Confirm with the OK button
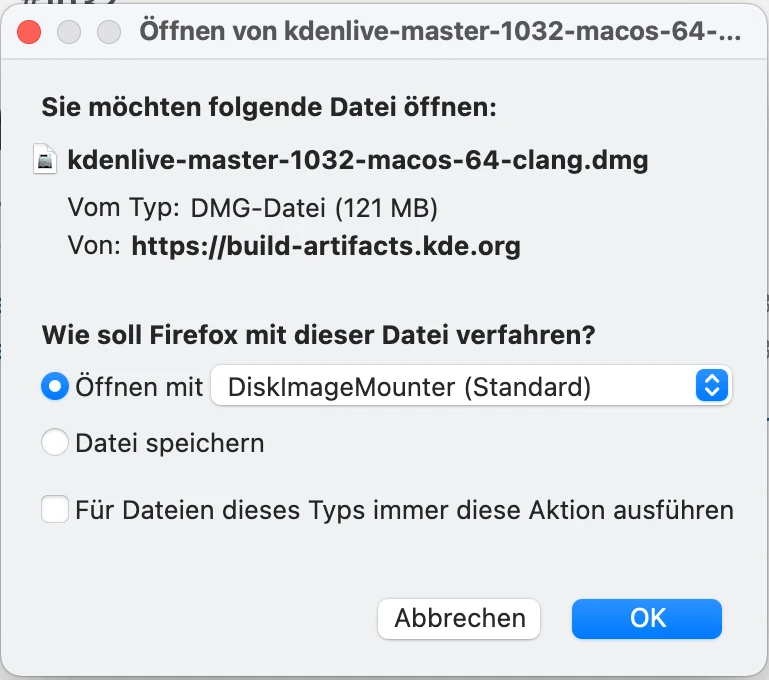Image resolution: width=769 pixels, height=680 pixels. tap(647, 619)
